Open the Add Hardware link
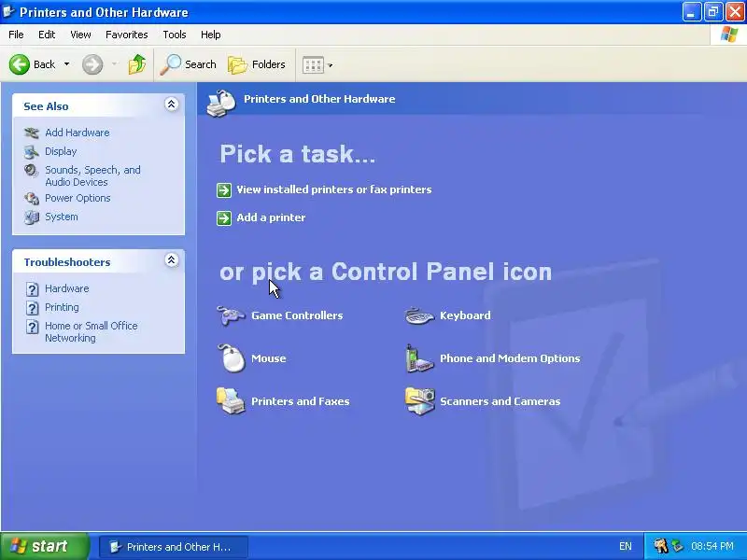 (78, 133)
